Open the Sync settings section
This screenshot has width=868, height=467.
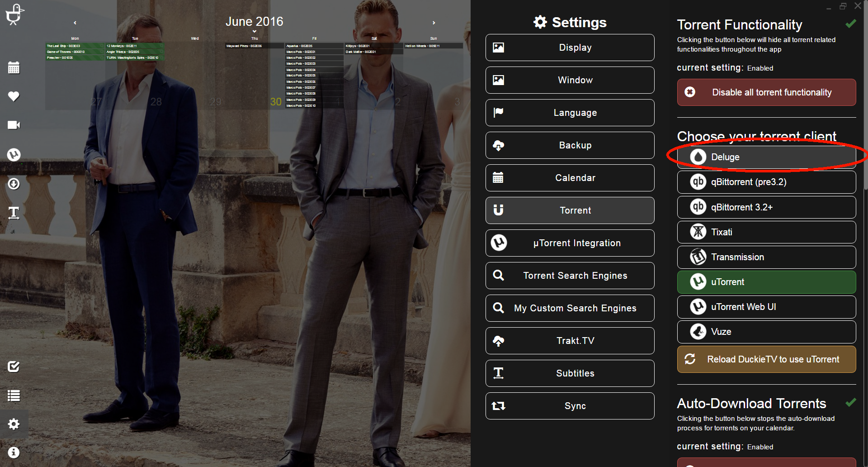[570, 406]
